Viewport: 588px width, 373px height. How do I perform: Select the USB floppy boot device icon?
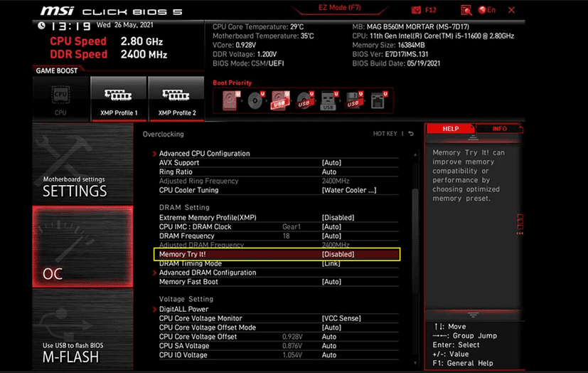pos(354,100)
